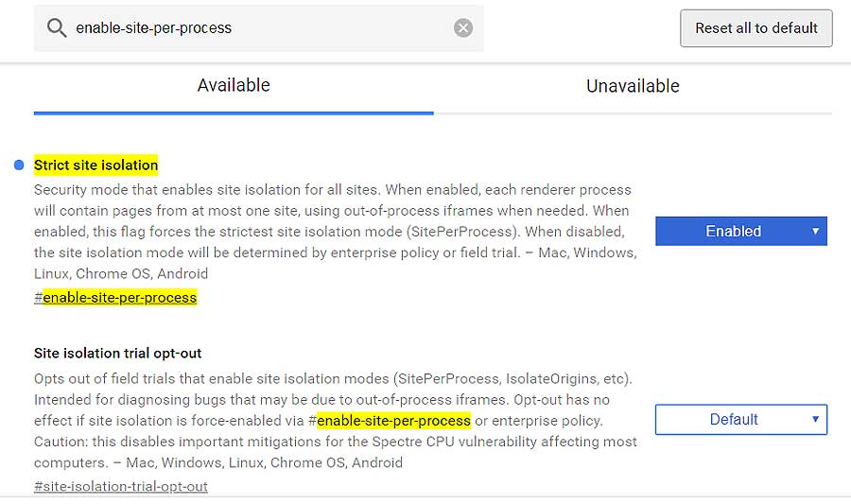
Task: Open the #site-isolation-trial-opt-out anchor link
Action: point(120,486)
